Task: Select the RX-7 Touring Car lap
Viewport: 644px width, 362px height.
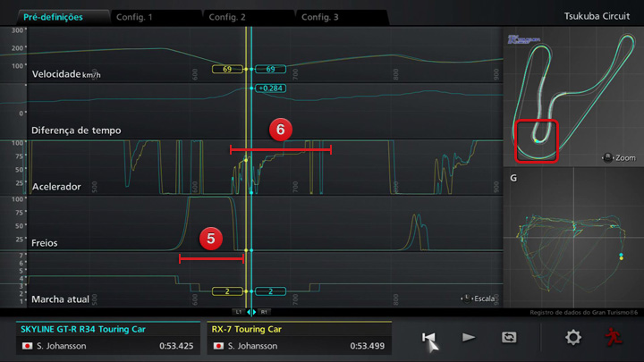Action: click(299, 337)
